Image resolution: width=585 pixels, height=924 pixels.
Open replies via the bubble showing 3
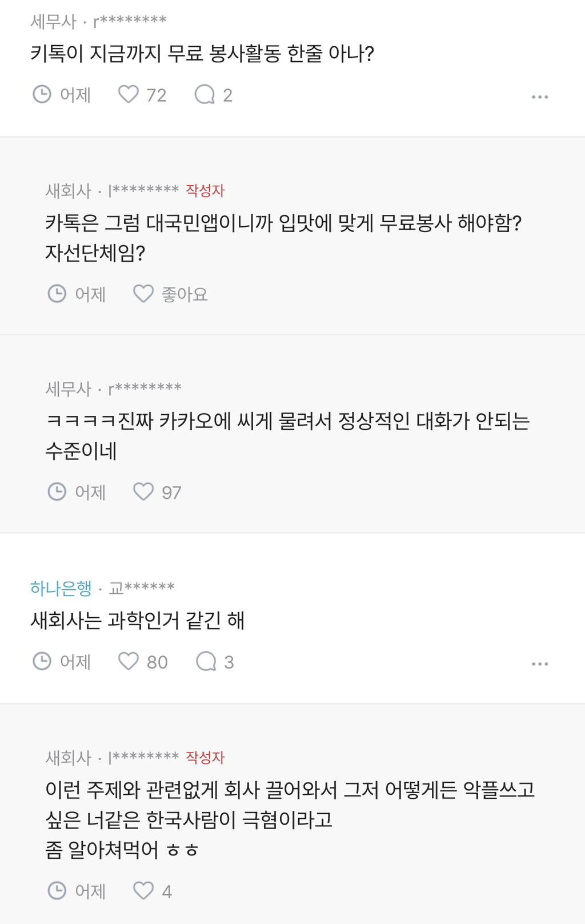click(x=206, y=661)
